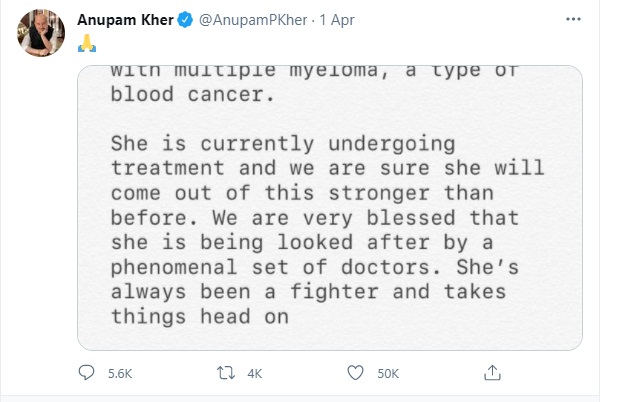
Task: Open the attached statement image
Action: [x=329, y=208]
